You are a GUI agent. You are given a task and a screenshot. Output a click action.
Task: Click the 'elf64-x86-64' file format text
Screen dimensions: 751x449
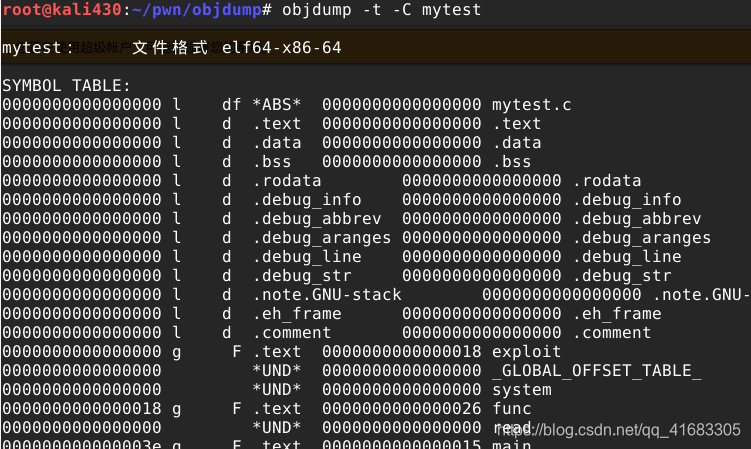tap(282, 47)
